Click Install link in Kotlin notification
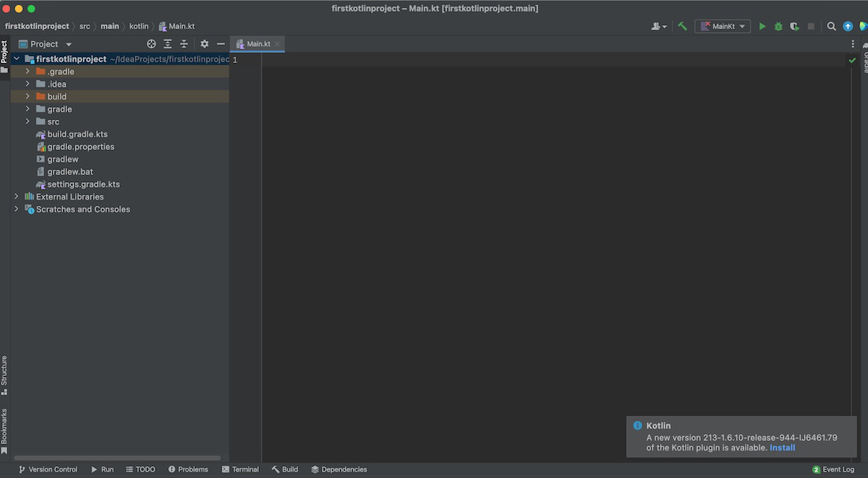Viewport: 868px width, 478px height. point(782,447)
